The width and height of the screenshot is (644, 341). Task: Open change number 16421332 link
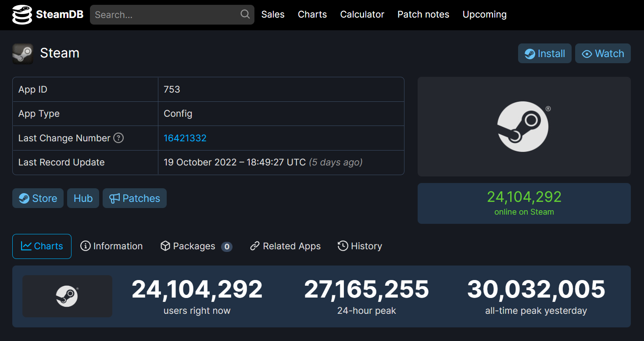pyautogui.click(x=185, y=138)
